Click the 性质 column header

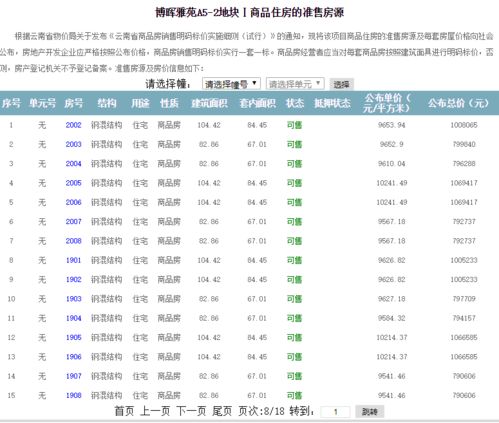click(169, 103)
